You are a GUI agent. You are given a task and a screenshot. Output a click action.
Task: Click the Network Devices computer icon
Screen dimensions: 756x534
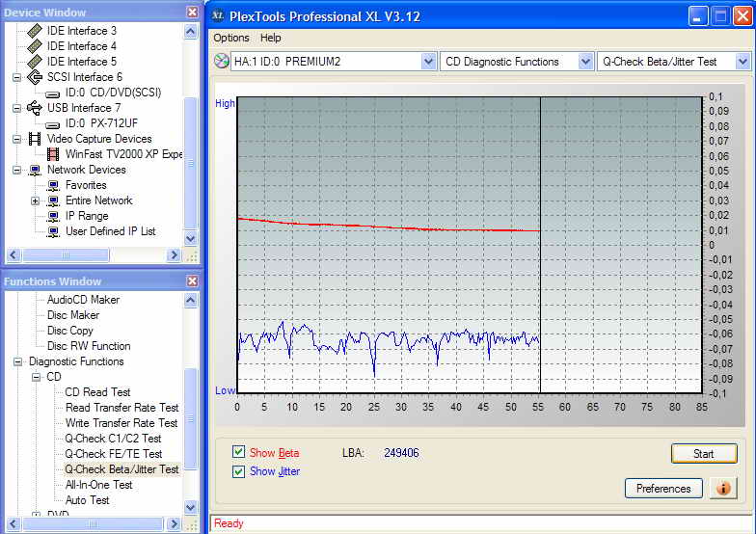(x=35, y=170)
